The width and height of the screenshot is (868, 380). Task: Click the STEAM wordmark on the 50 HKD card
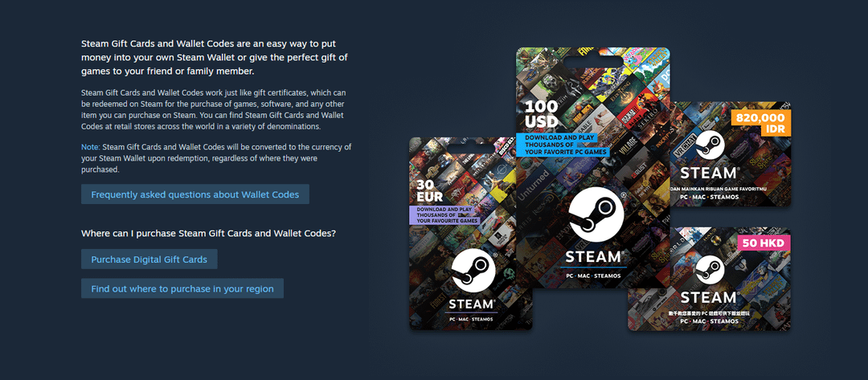708,297
